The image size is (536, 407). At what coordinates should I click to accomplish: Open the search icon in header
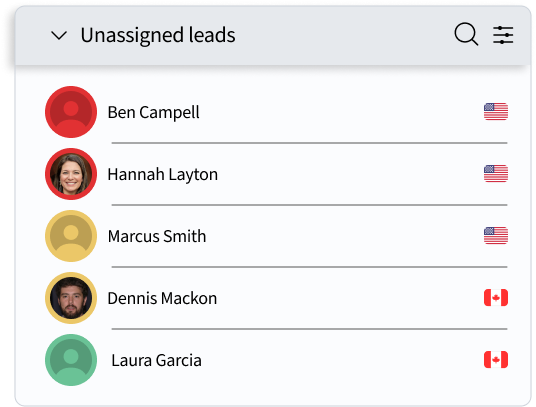(x=466, y=34)
